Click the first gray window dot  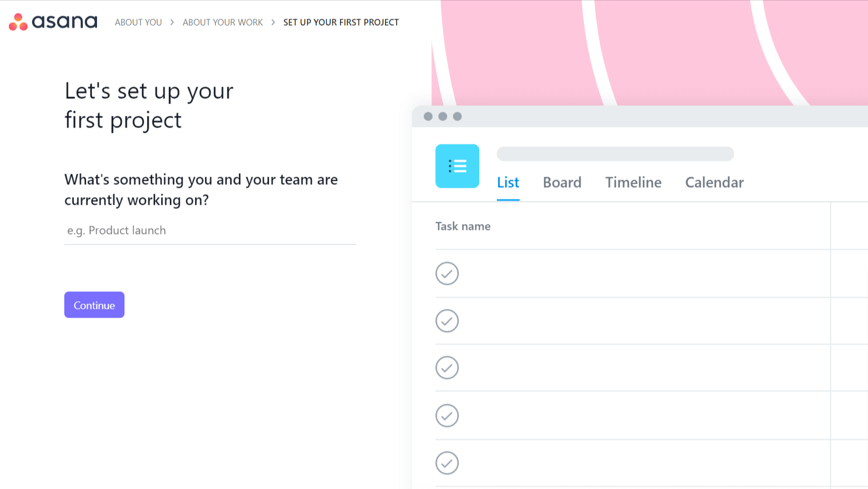tap(428, 116)
